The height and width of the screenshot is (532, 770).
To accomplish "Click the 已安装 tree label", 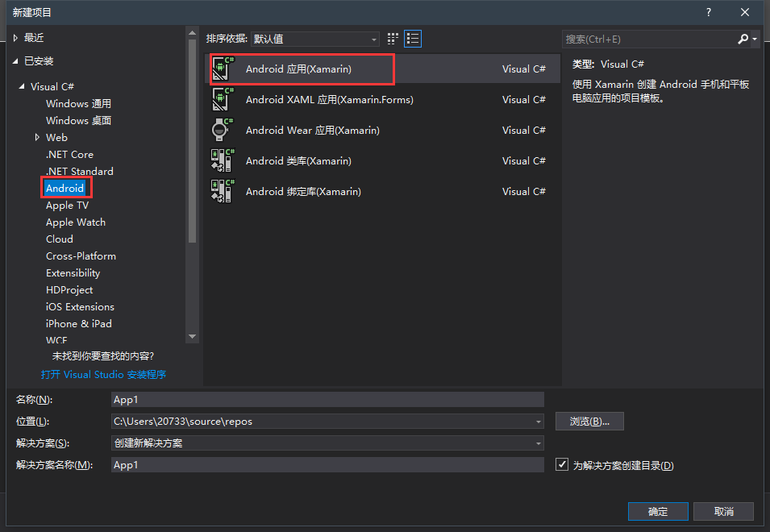I will coord(39,60).
